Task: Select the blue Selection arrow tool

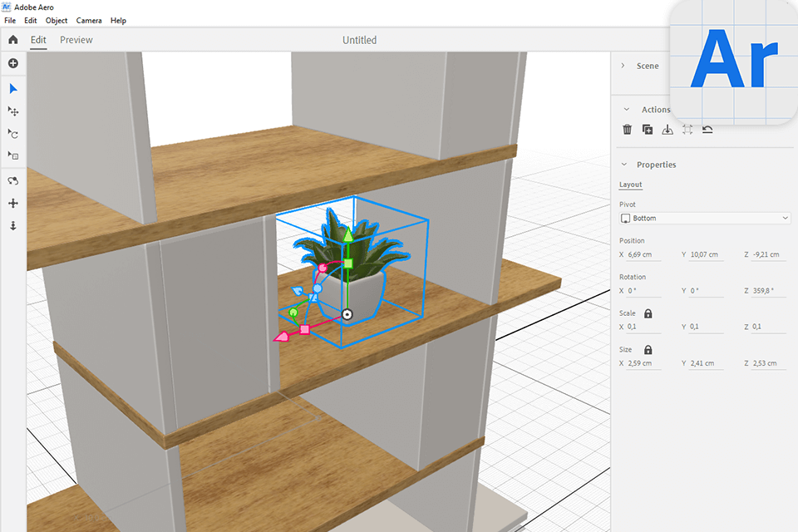Action: 12,89
